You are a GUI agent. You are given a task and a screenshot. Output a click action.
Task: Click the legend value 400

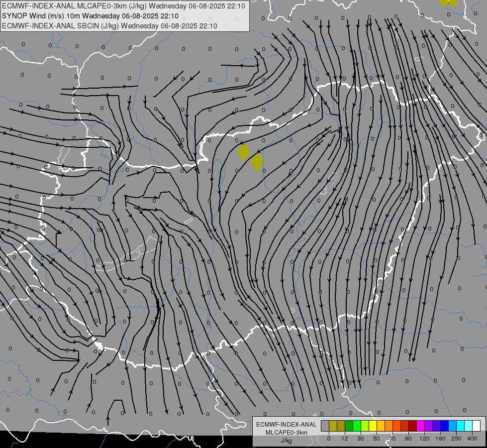(x=472, y=439)
